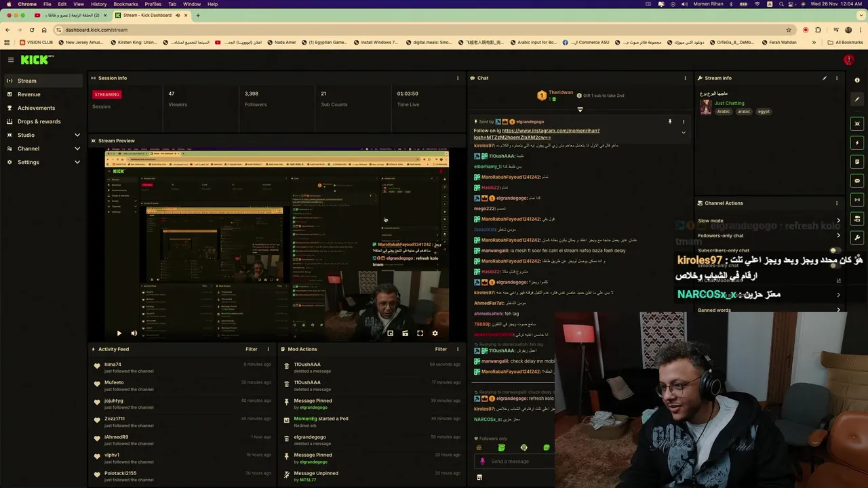
Task: Open stream preview player settings gear
Action: [435, 333]
